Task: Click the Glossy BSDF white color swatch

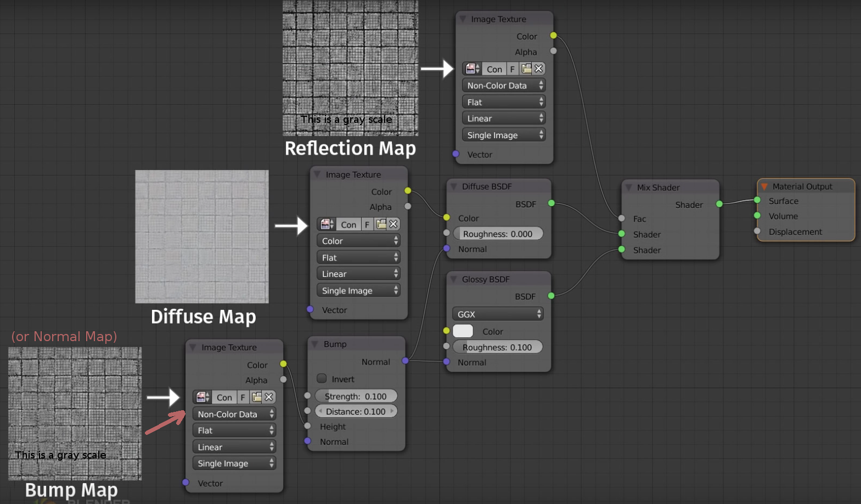Action: point(463,331)
